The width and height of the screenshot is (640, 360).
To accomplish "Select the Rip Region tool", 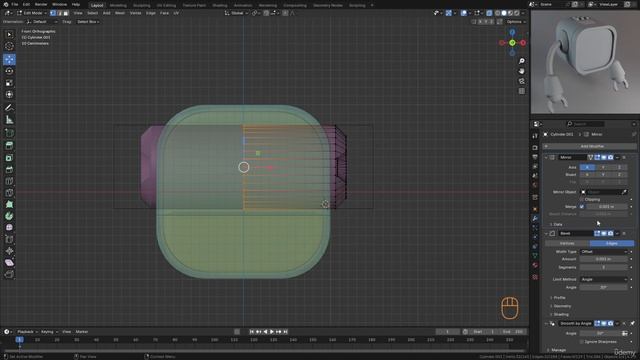I will [9, 274].
